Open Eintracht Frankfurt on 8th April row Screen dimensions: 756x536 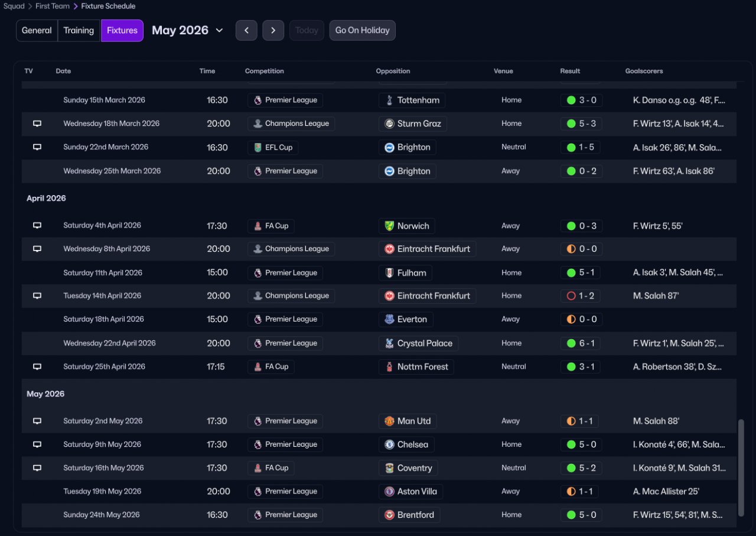[428, 249]
